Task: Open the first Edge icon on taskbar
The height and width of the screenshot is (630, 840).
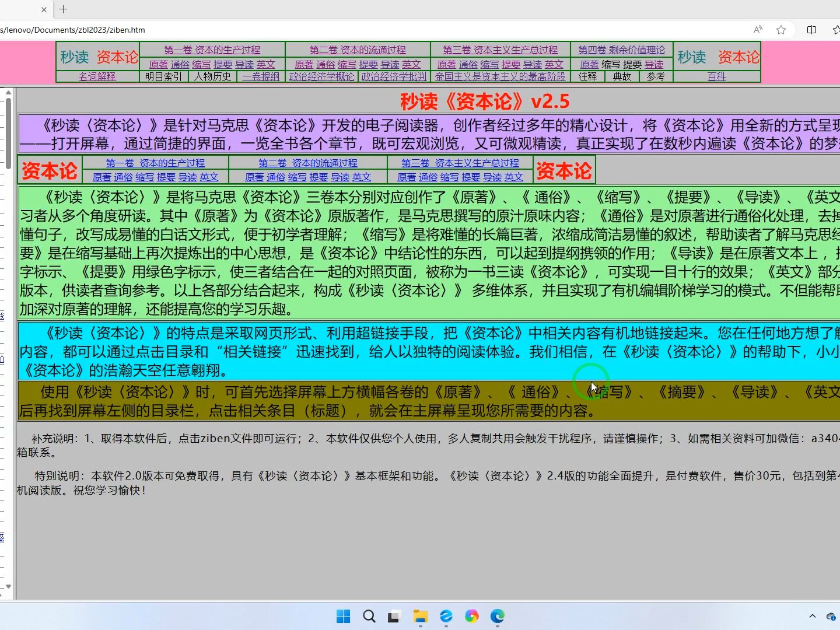Action: [446, 616]
